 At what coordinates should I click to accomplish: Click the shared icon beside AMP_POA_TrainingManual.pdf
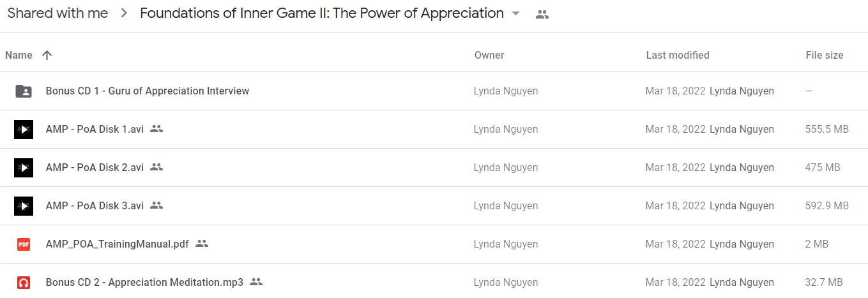pyautogui.click(x=202, y=244)
